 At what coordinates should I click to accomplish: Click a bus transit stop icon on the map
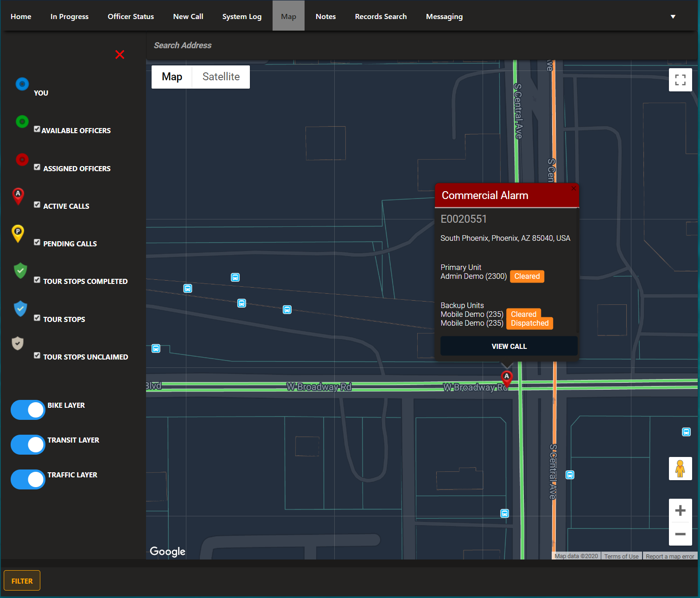(x=235, y=277)
